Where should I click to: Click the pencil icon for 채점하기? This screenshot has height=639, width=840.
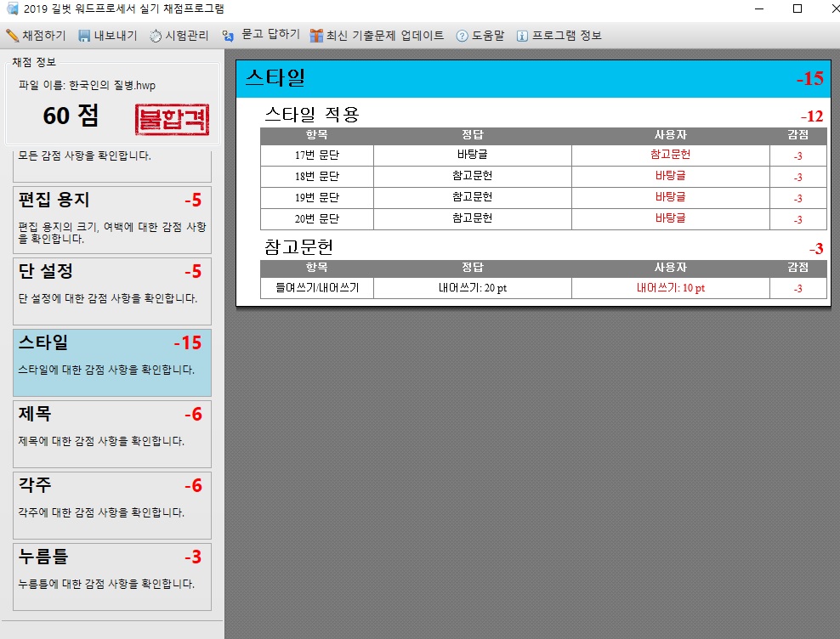point(12,36)
